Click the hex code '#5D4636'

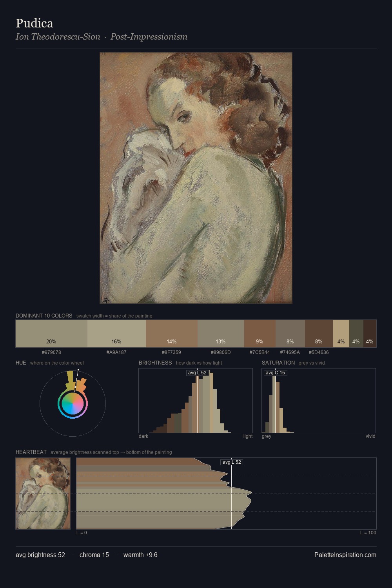point(319,352)
